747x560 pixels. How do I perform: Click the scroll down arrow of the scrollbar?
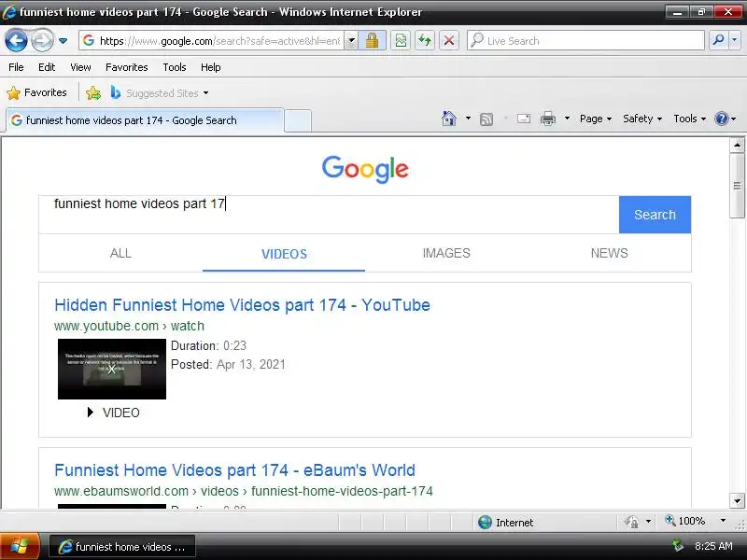(737, 500)
